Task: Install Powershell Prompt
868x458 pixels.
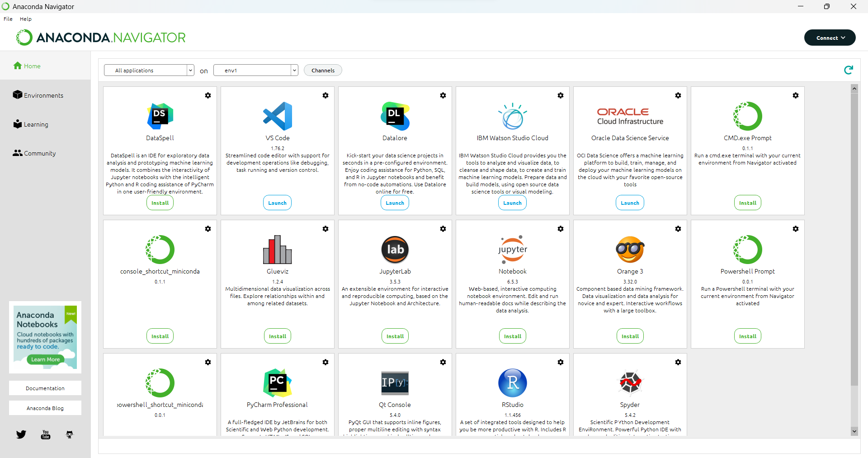Action: click(x=748, y=336)
